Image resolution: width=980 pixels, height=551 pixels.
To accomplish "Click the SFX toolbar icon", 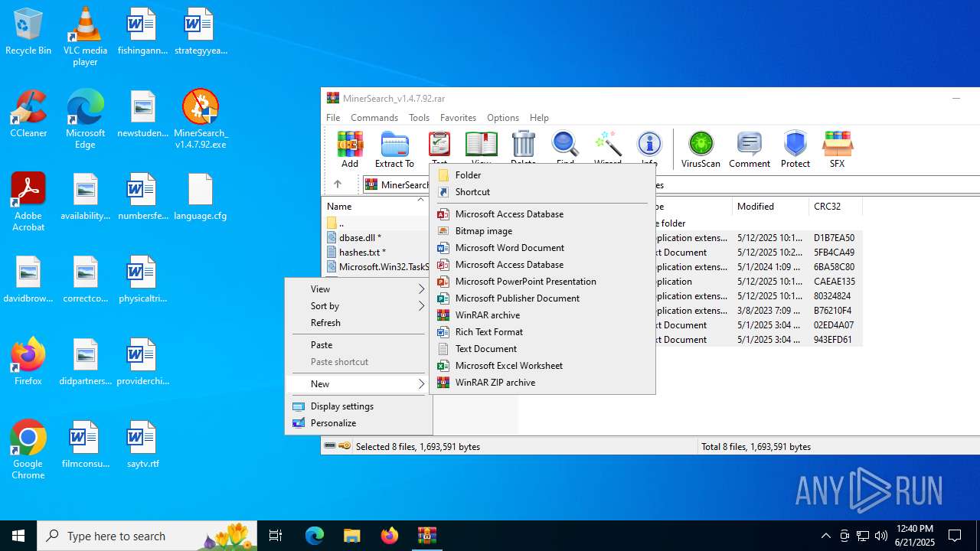I will 838,148.
